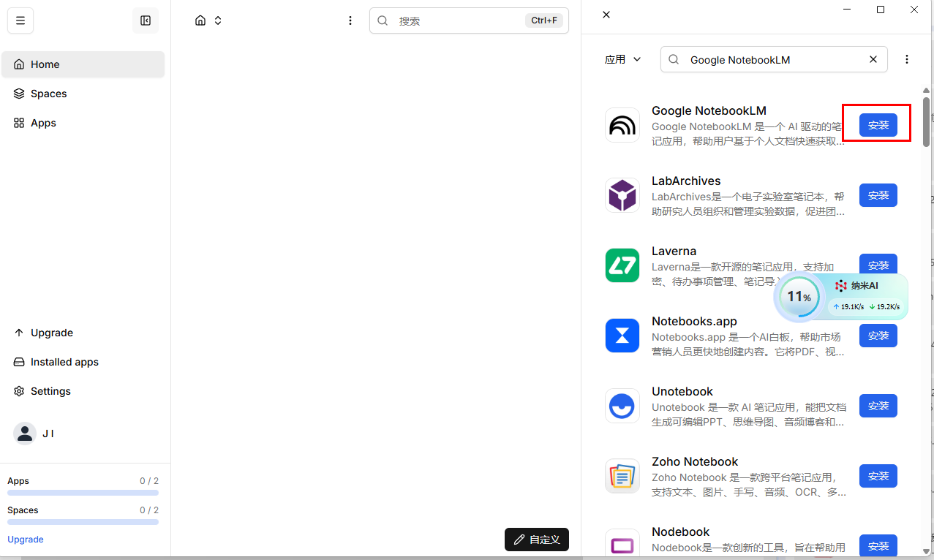The image size is (934, 560).
Task: Open the J I user profile
Action: [83, 434]
